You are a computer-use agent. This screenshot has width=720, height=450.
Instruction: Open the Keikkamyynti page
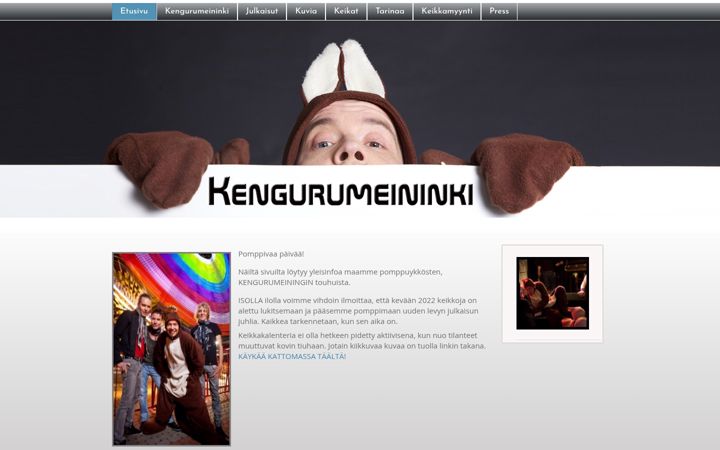click(x=447, y=11)
